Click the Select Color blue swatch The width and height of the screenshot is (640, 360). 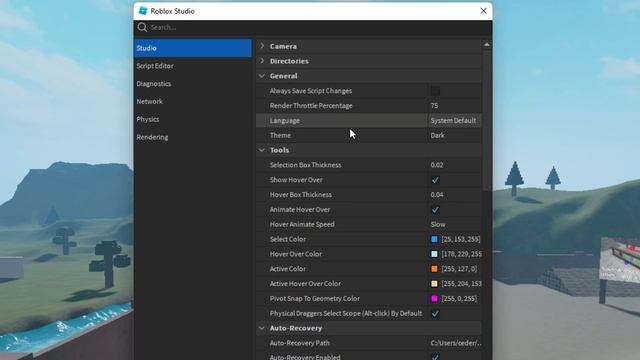[x=434, y=239]
